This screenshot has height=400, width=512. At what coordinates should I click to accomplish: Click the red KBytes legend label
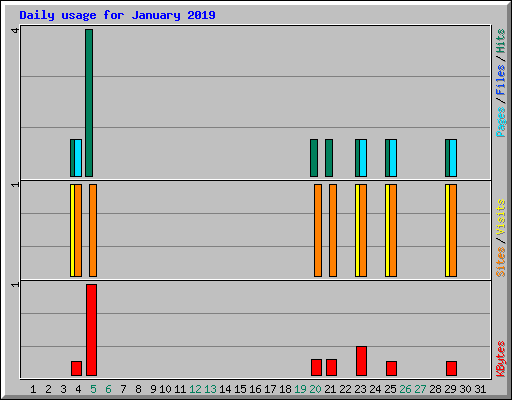501,359
